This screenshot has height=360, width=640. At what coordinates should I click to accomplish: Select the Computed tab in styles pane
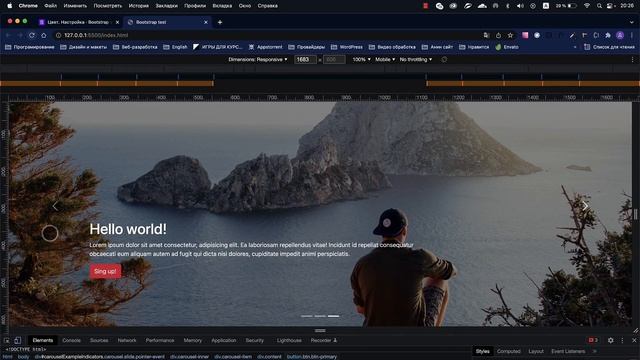pyautogui.click(x=509, y=351)
